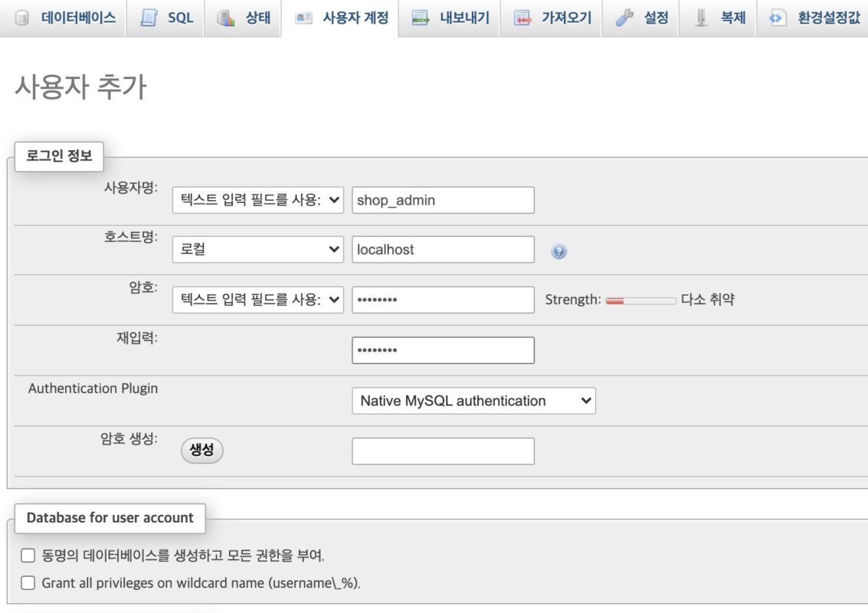Open the 암호 input type dropdown

258,300
